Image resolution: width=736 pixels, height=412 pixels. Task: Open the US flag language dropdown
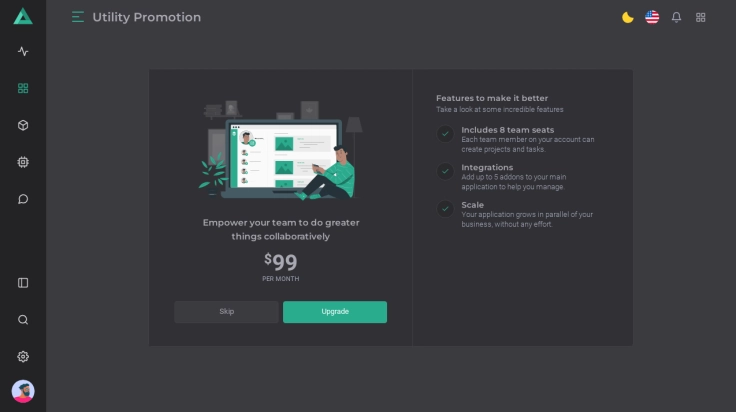(x=652, y=17)
